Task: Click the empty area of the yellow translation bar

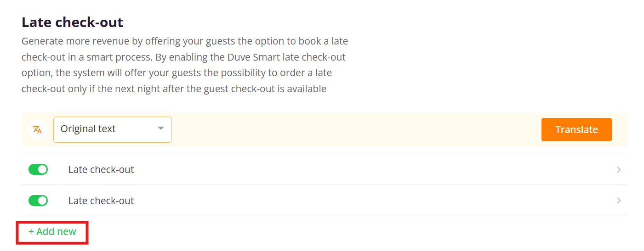Action: point(354,130)
